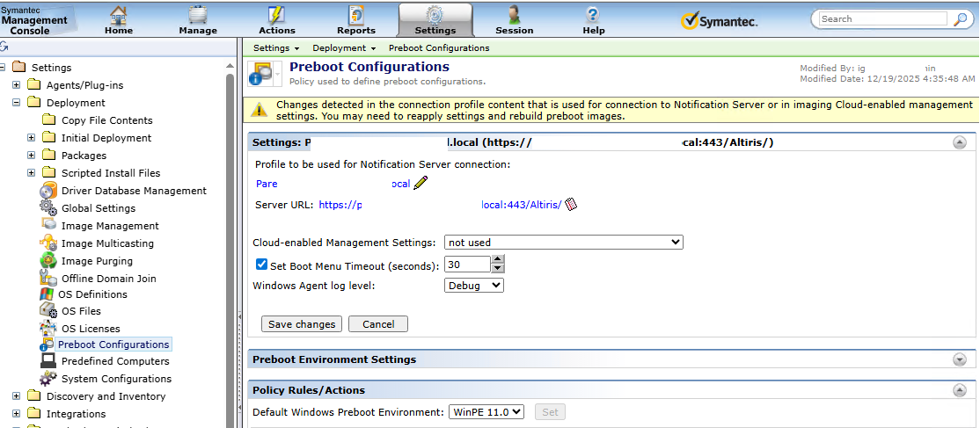Viewport: 980px width, 428px height.
Task: Expand the Preboot Environment Settings section
Action: (x=960, y=359)
